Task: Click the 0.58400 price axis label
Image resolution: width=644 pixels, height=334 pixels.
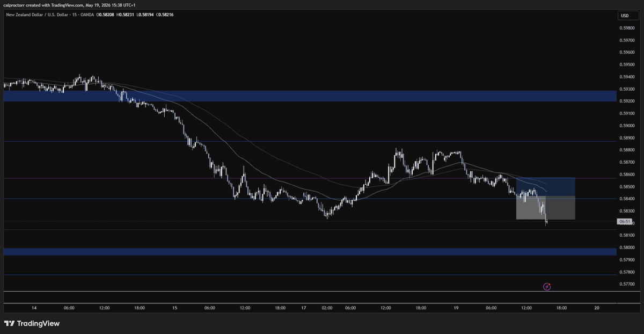Action: click(628, 199)
